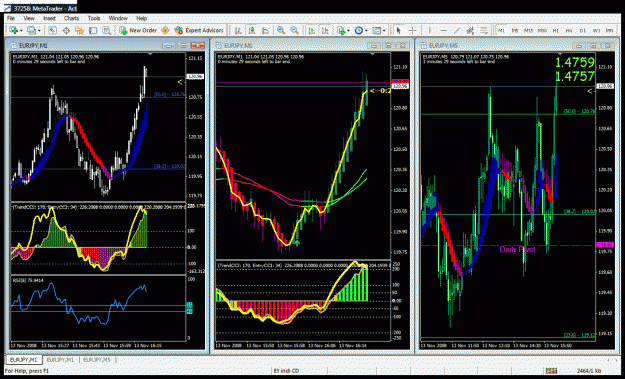Click the Periods clock icon
Screen dimensions: 625x379
tap(358, 30)
